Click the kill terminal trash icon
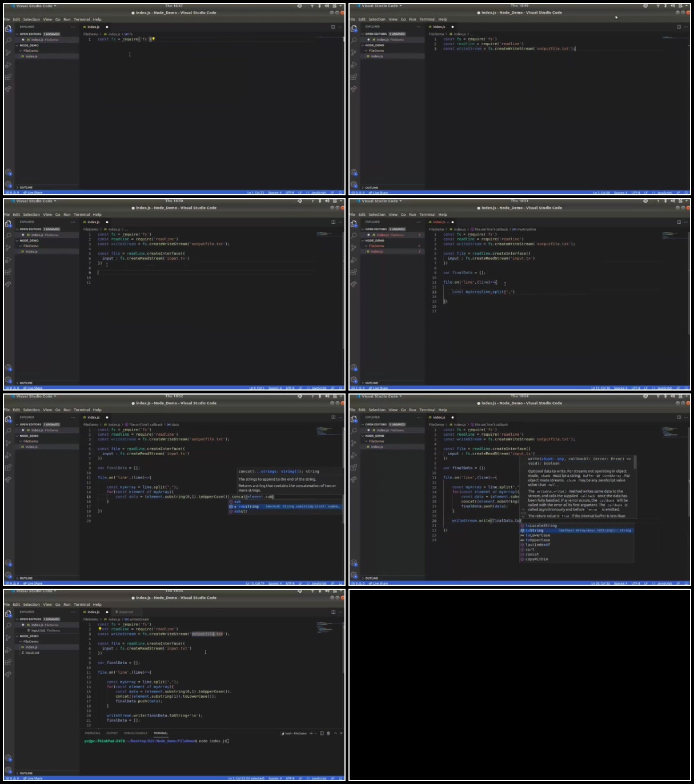 tap(328, 733)
